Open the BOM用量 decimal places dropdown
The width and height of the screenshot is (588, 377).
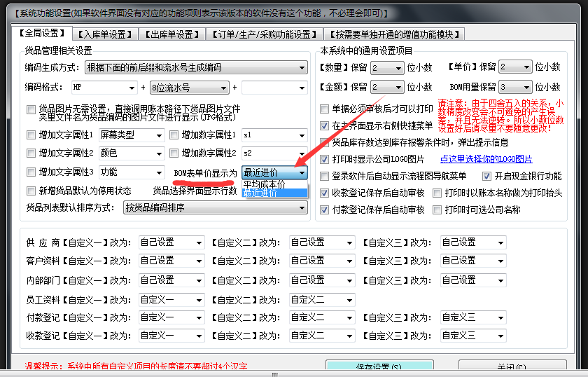click(526, 87)
